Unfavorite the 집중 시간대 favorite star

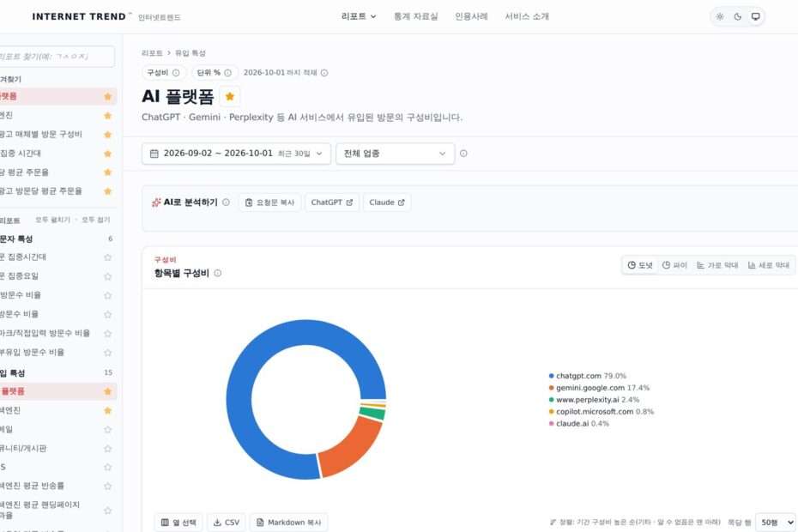pyautogui.click(x=107, y=154)
